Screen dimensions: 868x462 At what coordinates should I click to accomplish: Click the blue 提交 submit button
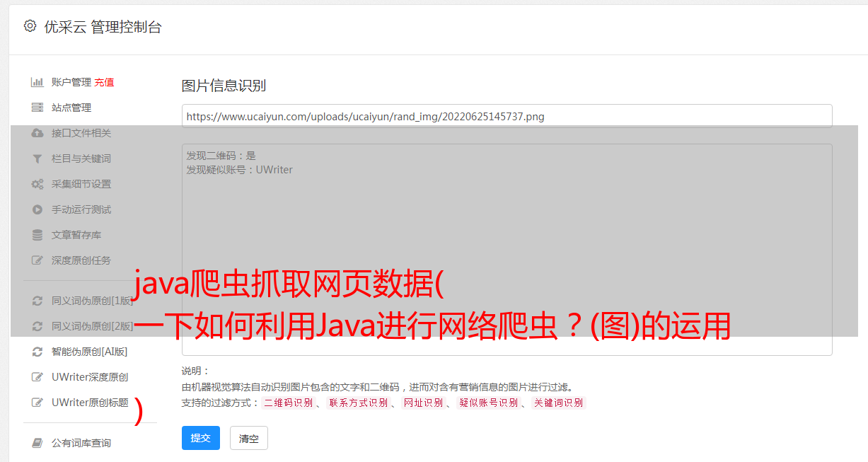[201, 438]
